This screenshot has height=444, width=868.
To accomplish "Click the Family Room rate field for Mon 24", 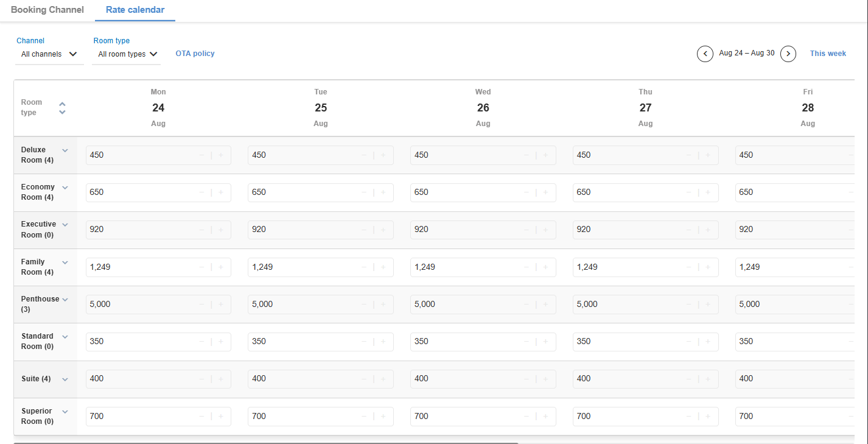I will 158,267.
